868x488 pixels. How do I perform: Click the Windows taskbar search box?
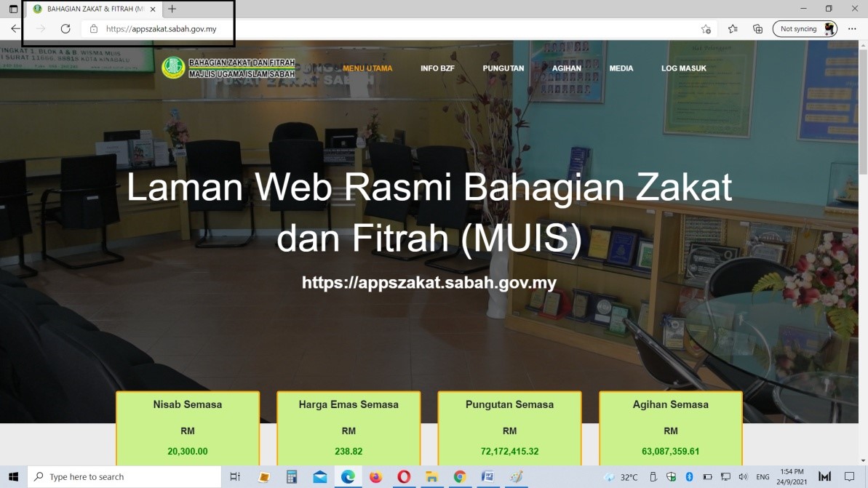pos(124,477)
